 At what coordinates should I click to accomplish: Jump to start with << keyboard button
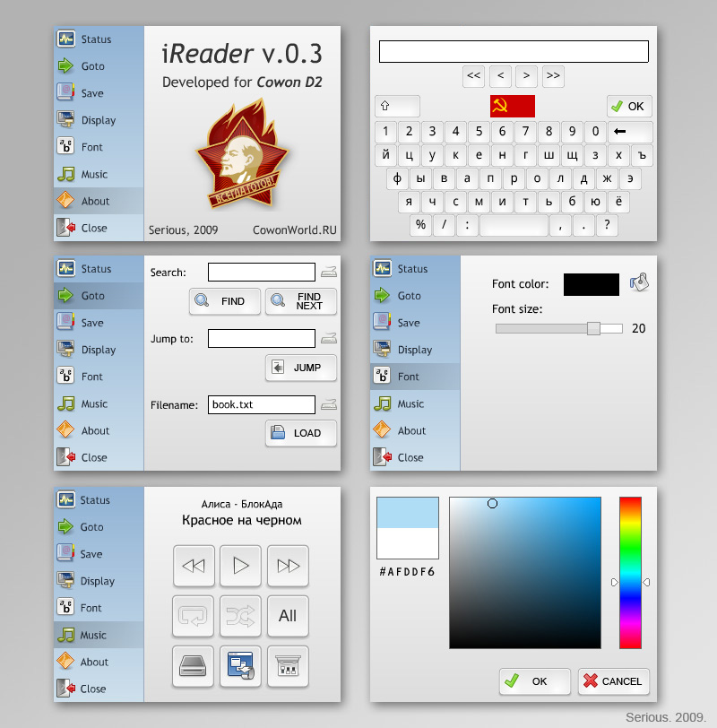click(473, 75)
